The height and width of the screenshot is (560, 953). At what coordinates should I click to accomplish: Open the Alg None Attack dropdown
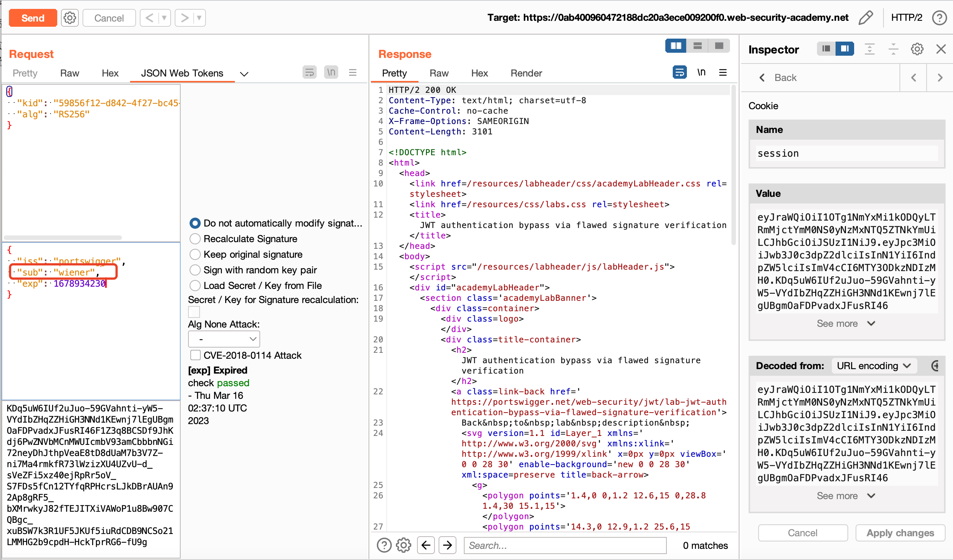(224, 339)
